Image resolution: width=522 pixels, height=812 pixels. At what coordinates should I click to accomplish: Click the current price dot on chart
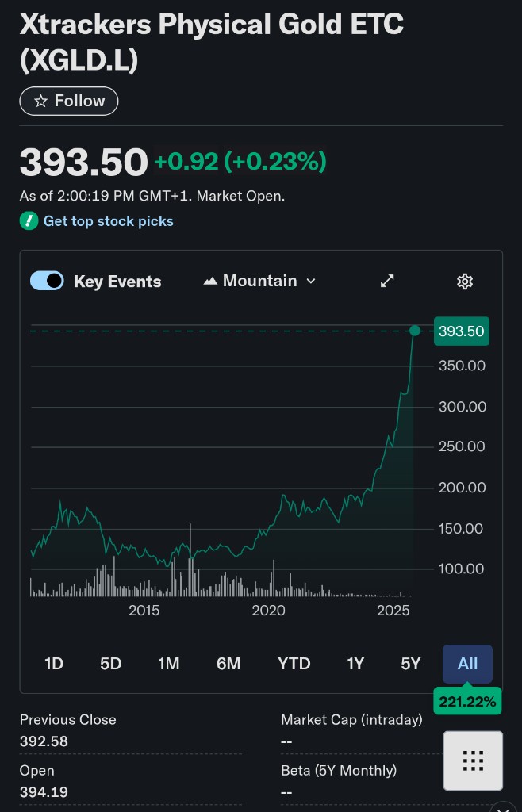414,330
